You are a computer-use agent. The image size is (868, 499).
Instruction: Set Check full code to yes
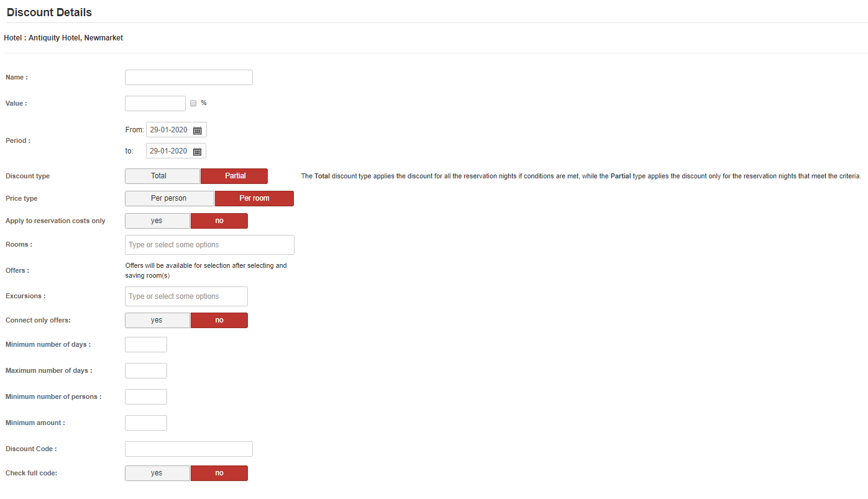(158, 473)
